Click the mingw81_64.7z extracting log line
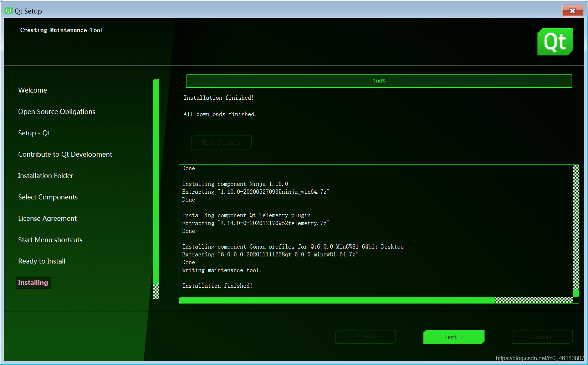The width and height of the screenshot is (588, 365). pos(270,254)
